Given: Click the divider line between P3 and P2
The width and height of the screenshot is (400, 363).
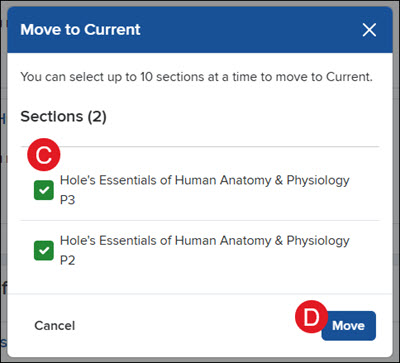Looking at the screenshot, I should point(200,220).
